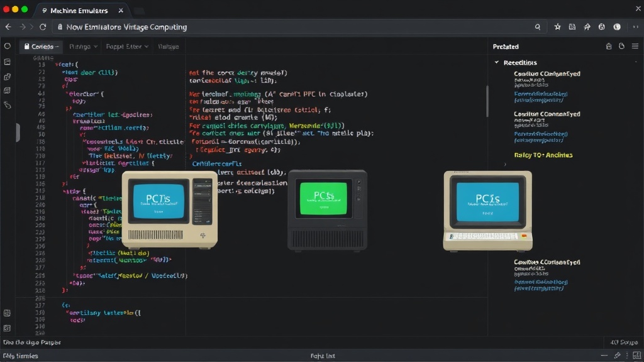The image size is (644, 362).
Task: Click the circle icon in the Pretated panel header
Action: (x=621, y=47)
